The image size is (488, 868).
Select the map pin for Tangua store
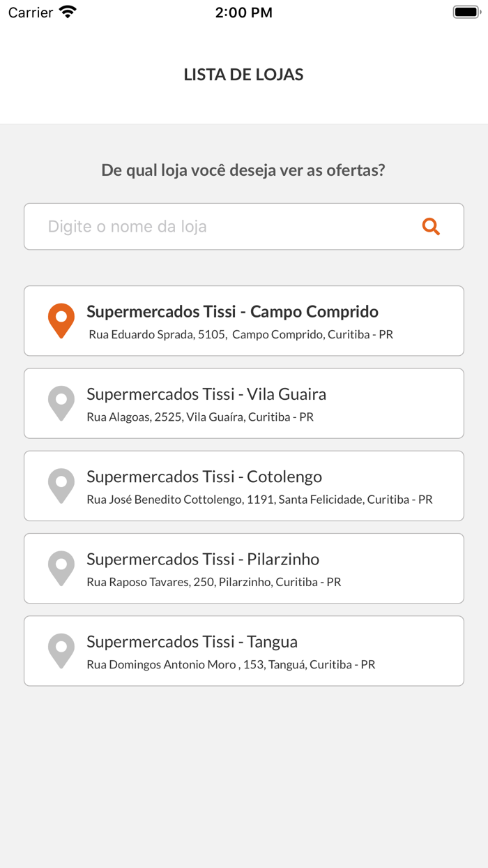[61, 650]
